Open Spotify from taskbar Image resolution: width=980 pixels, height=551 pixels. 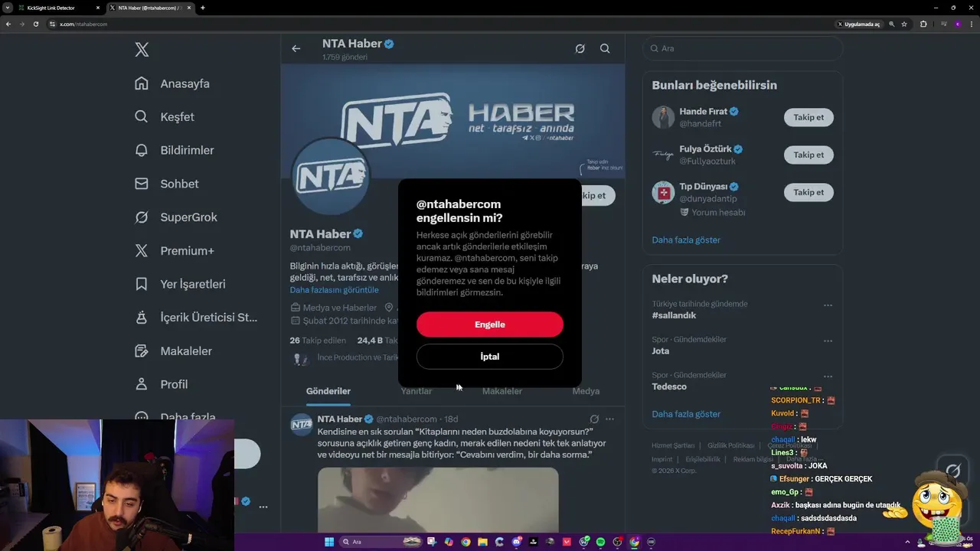tap(600, 542)
